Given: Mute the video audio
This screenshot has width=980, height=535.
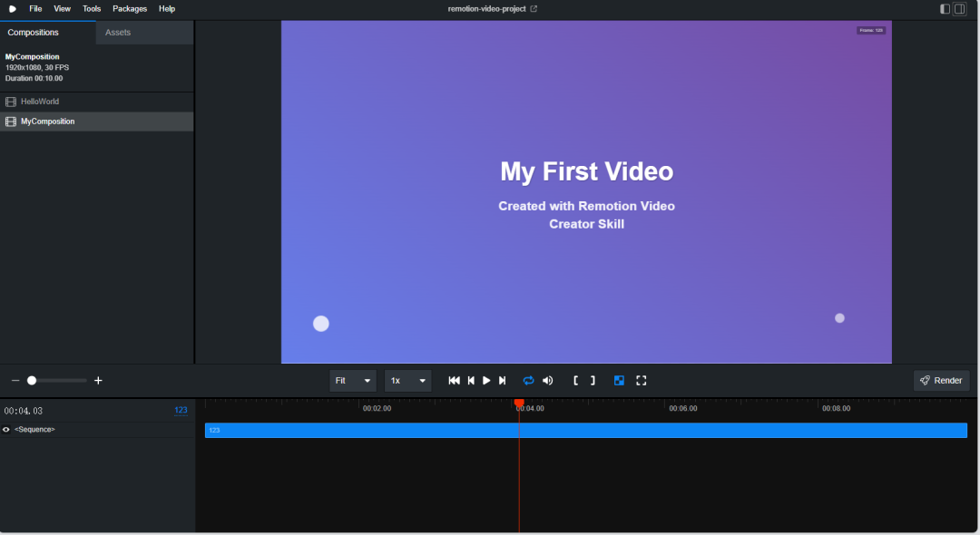Looking at the screenshot, I should point(547,381).
